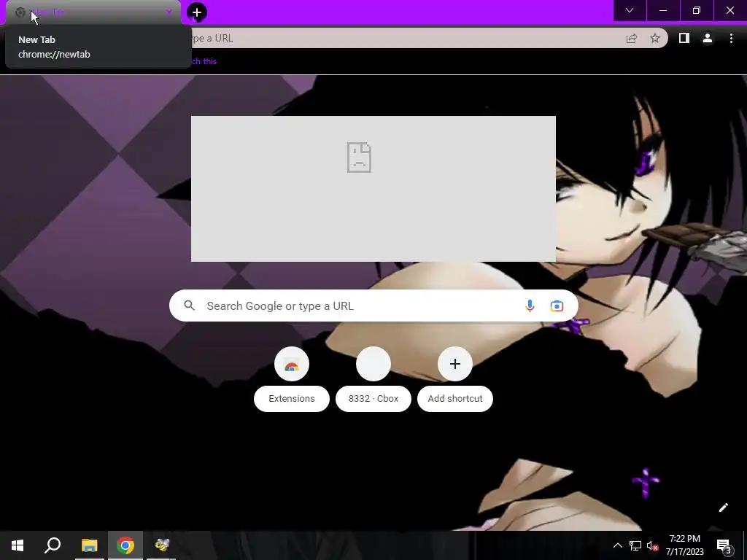Click the Search Google or type a URL box
Screen dimensions: 747x560
tap(373, 306)
